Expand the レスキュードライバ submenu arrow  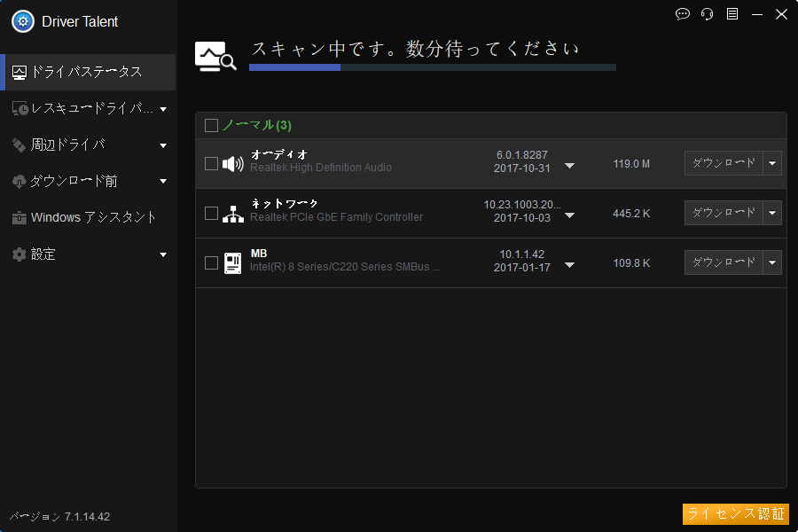163,109
